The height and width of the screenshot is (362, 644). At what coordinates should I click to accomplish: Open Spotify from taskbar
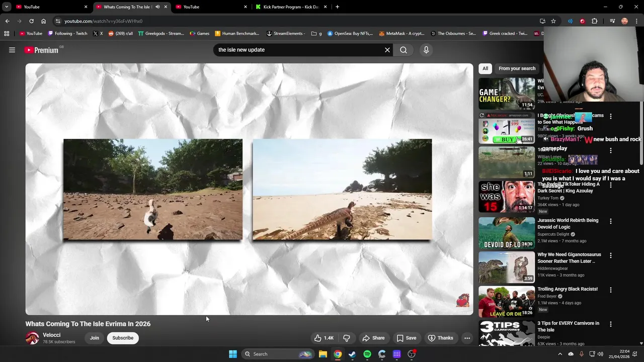(x=367, y=354)
